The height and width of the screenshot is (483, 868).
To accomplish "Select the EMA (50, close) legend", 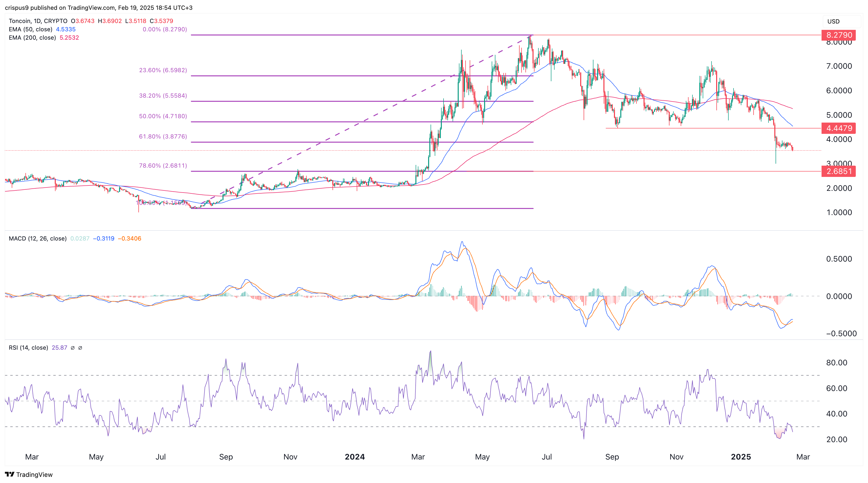I will point(31,29).
